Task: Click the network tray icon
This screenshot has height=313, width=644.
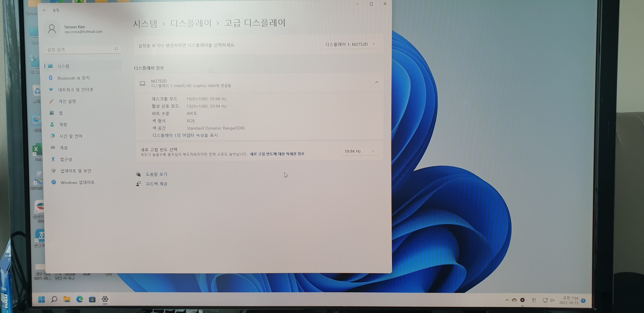Action: 545,300
